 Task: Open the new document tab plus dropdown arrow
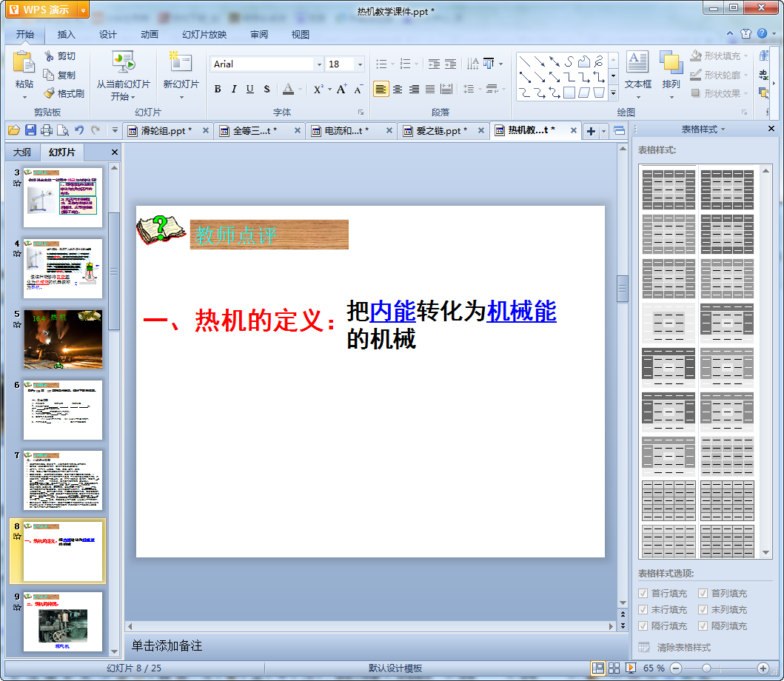(603, 131)
